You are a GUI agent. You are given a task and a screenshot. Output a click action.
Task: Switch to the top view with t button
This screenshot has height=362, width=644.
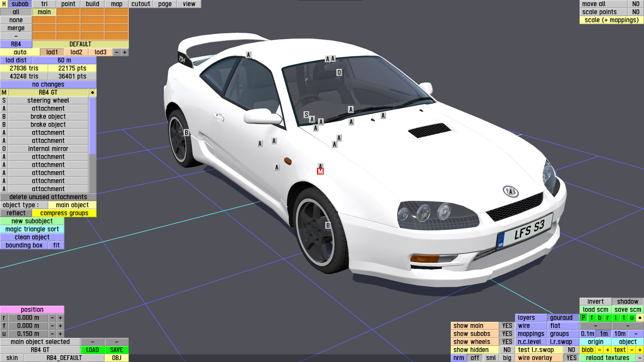tap(624, 318)
